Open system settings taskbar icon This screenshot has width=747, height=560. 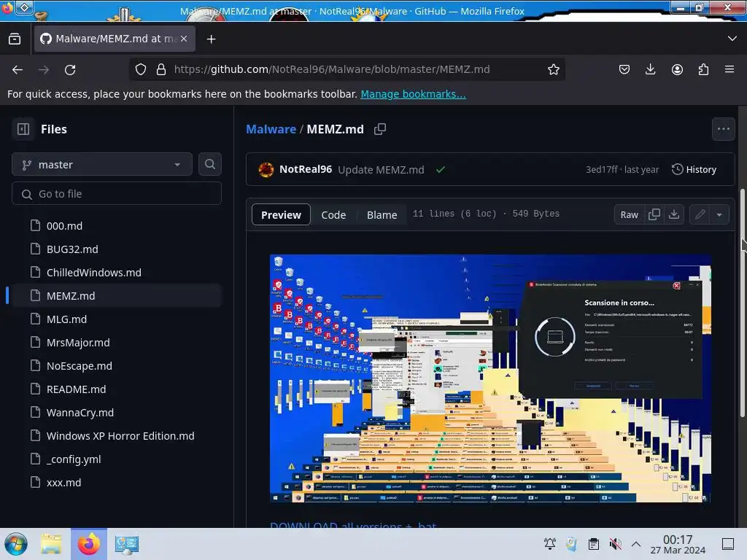click(126, 544)
